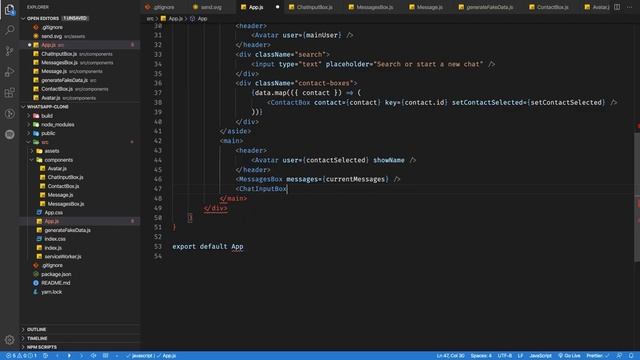
Task: Open the Search view in the activity bar
Action: 10,30
